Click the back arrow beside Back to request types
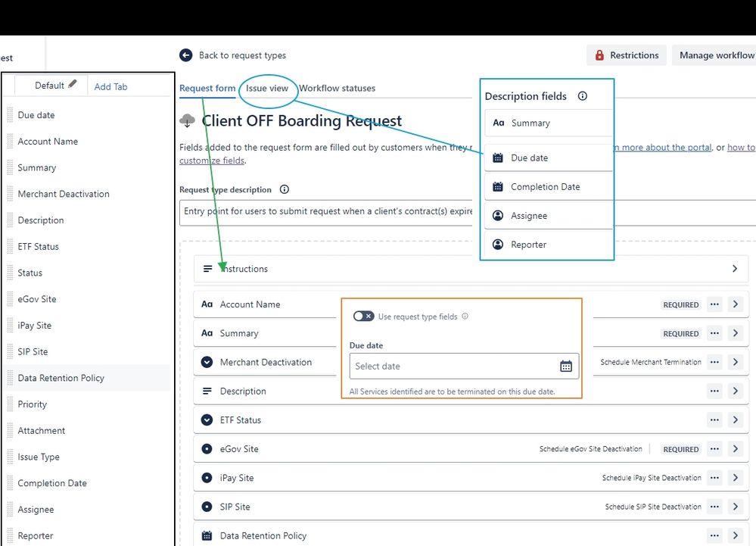Screen dimensions: 756x546 185,55
